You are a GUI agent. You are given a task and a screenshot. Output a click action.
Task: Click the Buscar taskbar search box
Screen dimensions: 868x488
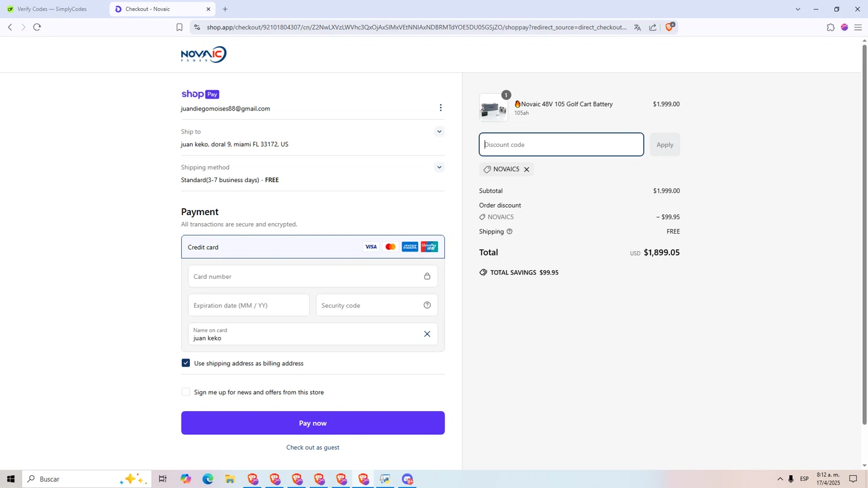[x=87, y=479]
